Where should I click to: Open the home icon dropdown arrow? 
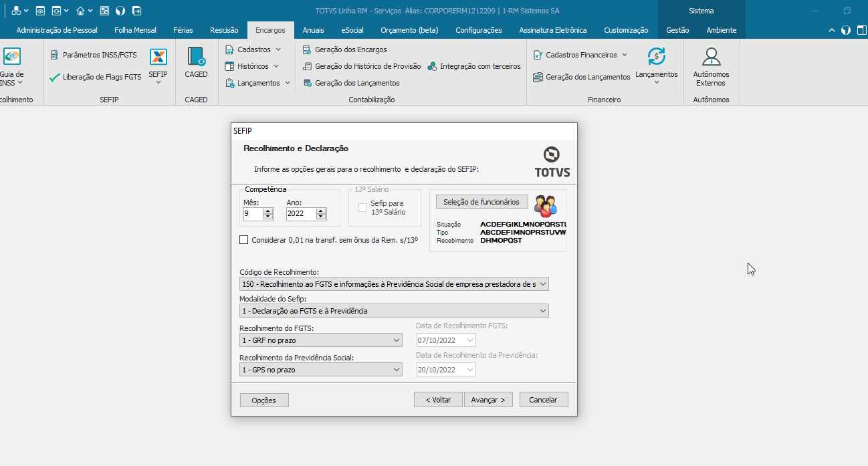pyautogui.click(x=90, y=11)
